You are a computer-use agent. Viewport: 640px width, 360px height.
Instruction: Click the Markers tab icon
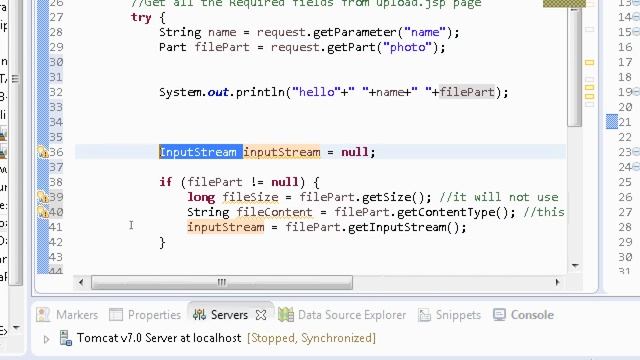tap(43, 315)
